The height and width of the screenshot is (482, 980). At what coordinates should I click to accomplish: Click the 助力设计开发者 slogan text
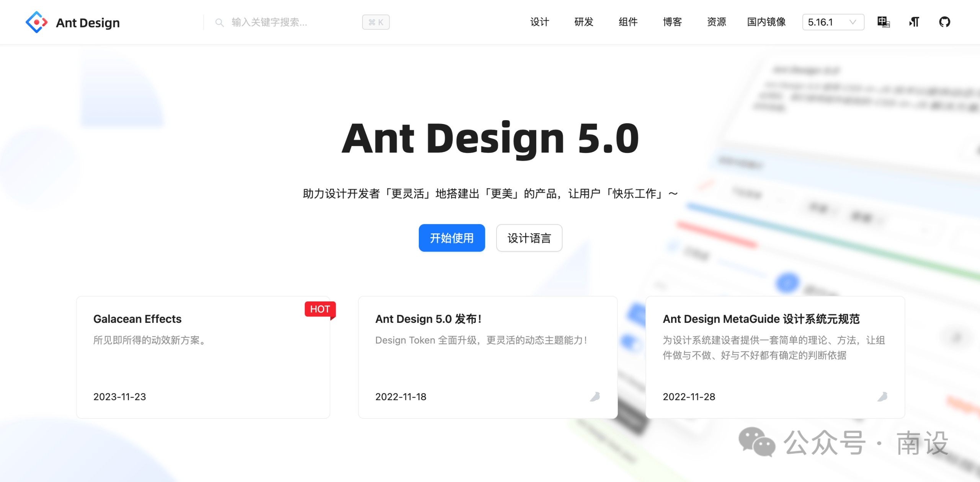coord(490,194)
